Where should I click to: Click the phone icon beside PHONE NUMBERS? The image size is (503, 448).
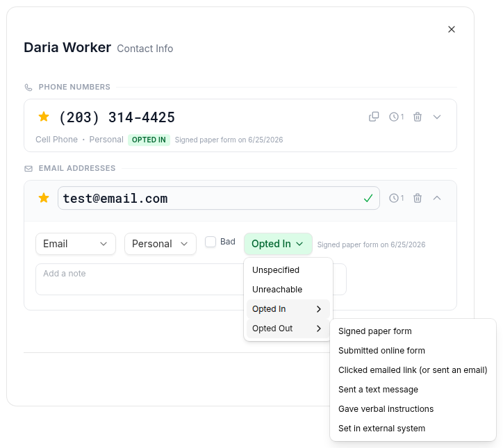click(x=28, y=88)
